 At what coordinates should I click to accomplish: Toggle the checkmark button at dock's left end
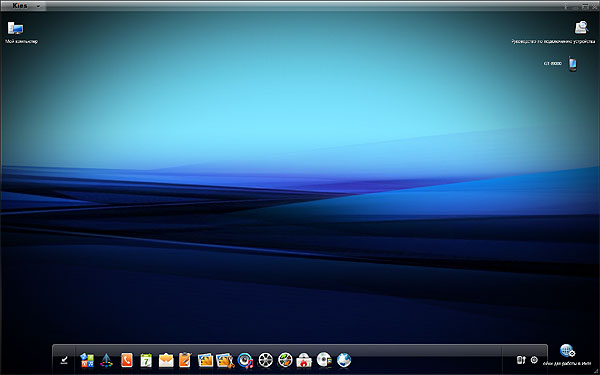point(64,360)
